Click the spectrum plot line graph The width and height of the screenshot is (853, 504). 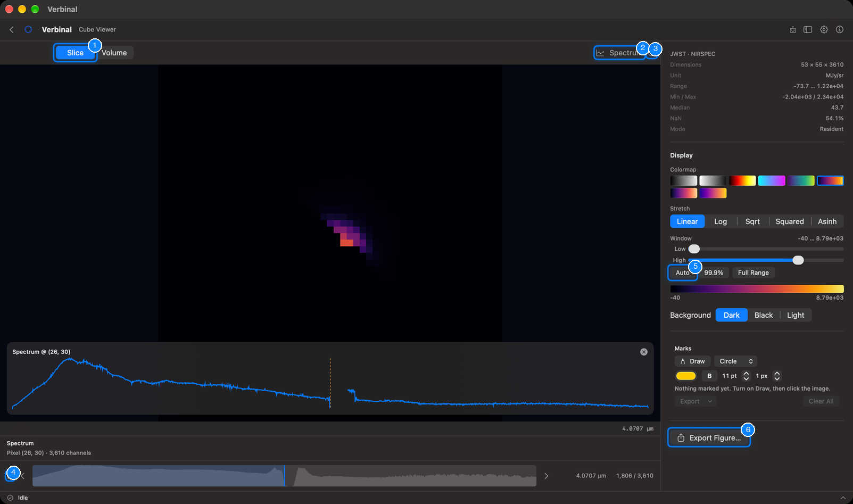point(330,383)
